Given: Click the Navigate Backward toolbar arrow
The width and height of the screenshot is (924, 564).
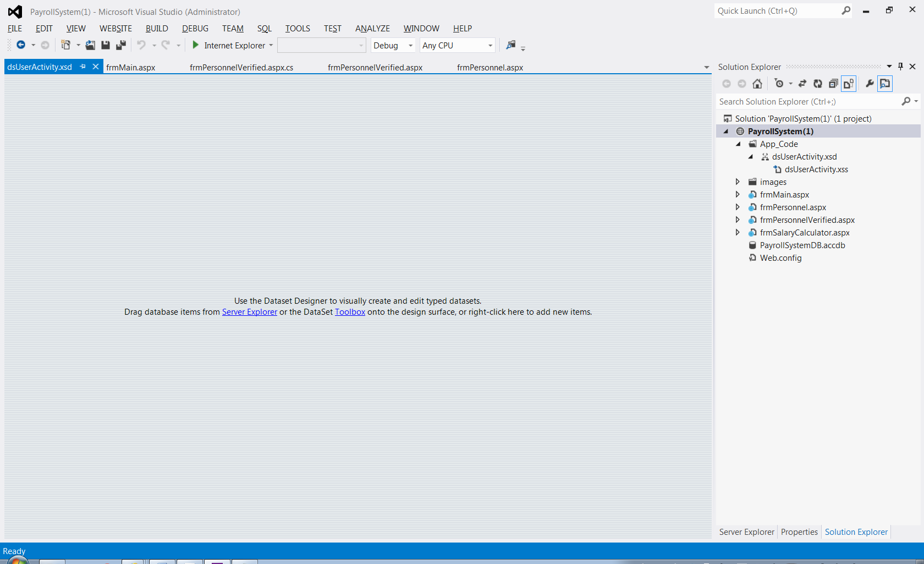Looking at the screenshot, I should pyautogui.click(x=21, y=45).
